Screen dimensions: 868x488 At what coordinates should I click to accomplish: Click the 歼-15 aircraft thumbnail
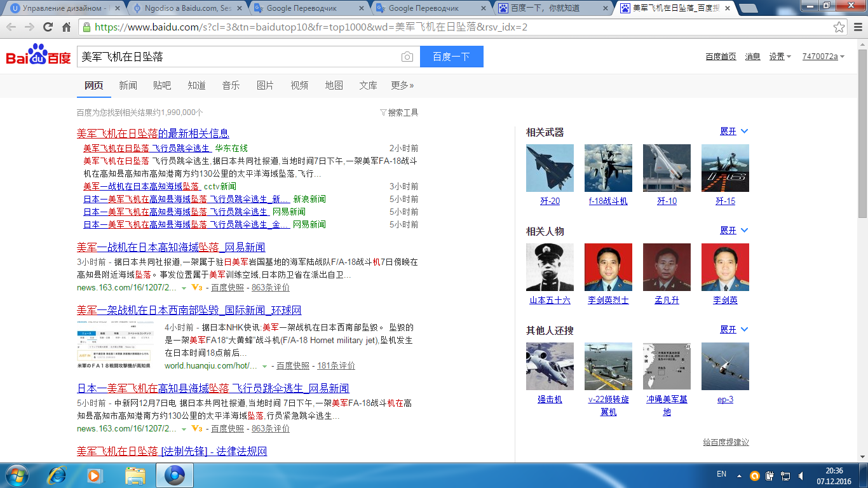[725, 168]
